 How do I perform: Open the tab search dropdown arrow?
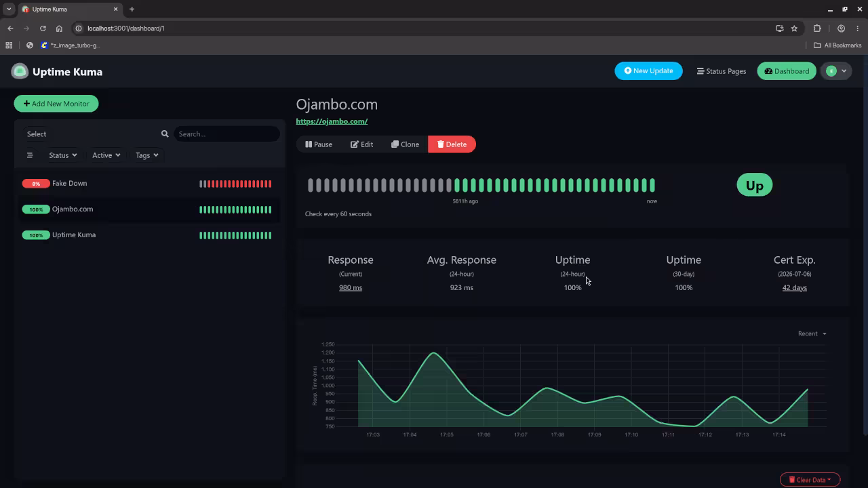(x=9, y=9)
